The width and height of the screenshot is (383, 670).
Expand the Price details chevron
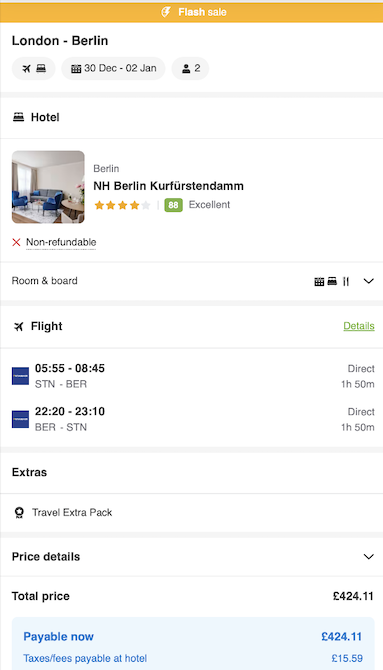(368, 557)
